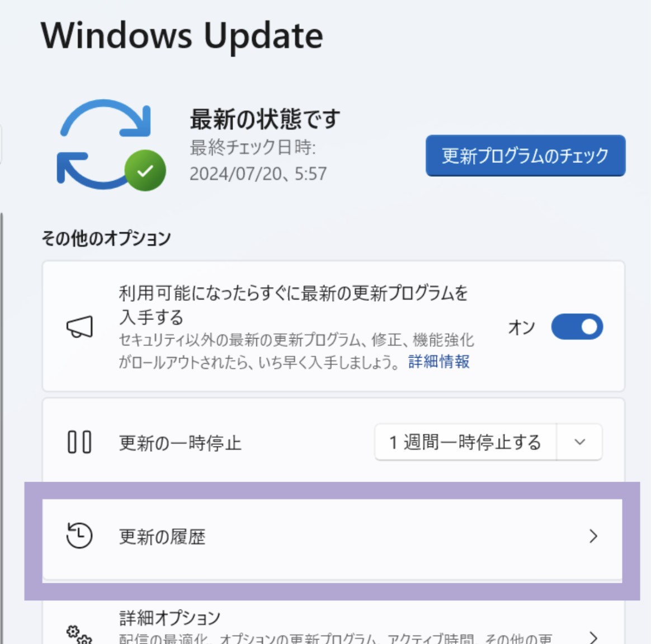Open the 更新の履歴 row
Screen dimensions: 651x644
(x=332, y=539)
